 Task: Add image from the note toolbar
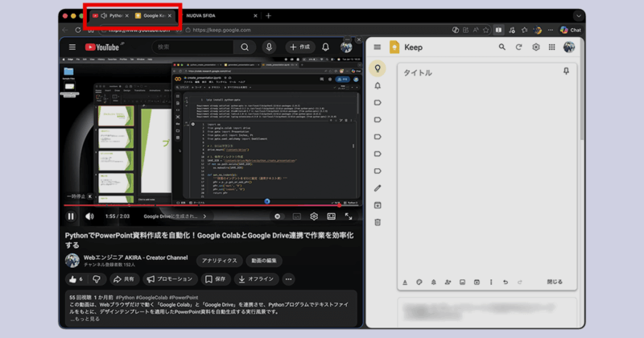[462, 282]
